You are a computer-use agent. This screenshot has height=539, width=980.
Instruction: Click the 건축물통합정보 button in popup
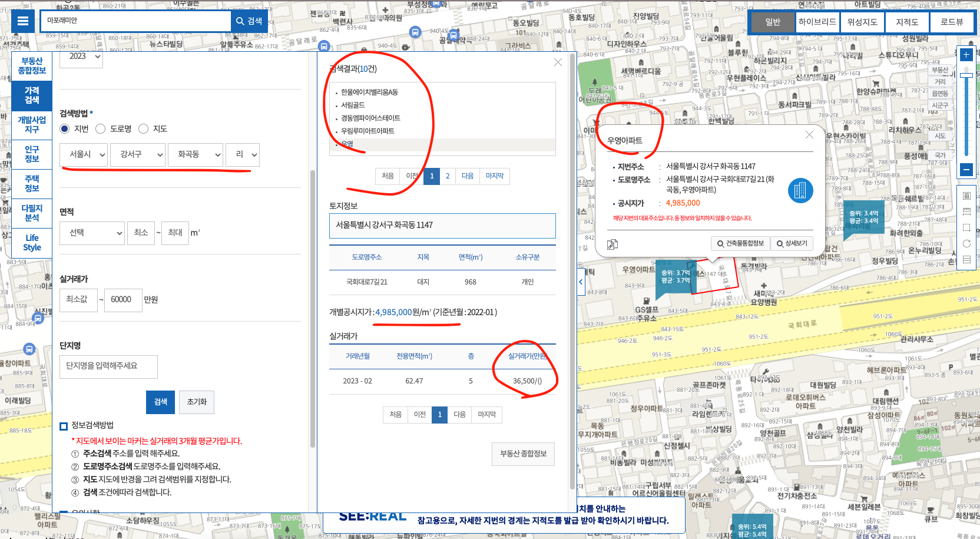tap(740, 243)
